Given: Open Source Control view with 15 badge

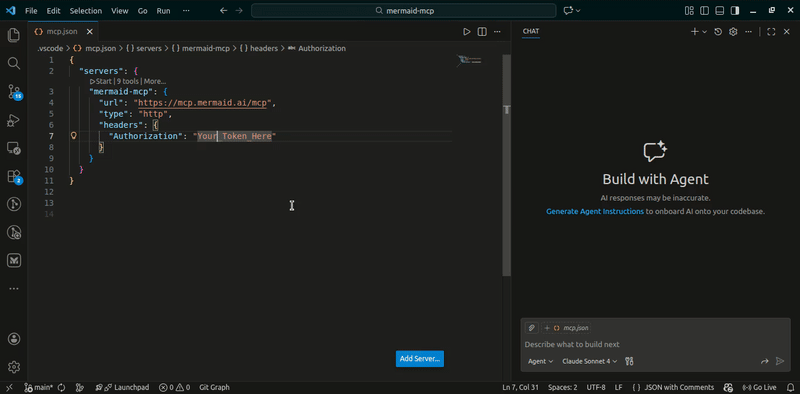Looking at the screenshot, I should click(x=14, y=92).
